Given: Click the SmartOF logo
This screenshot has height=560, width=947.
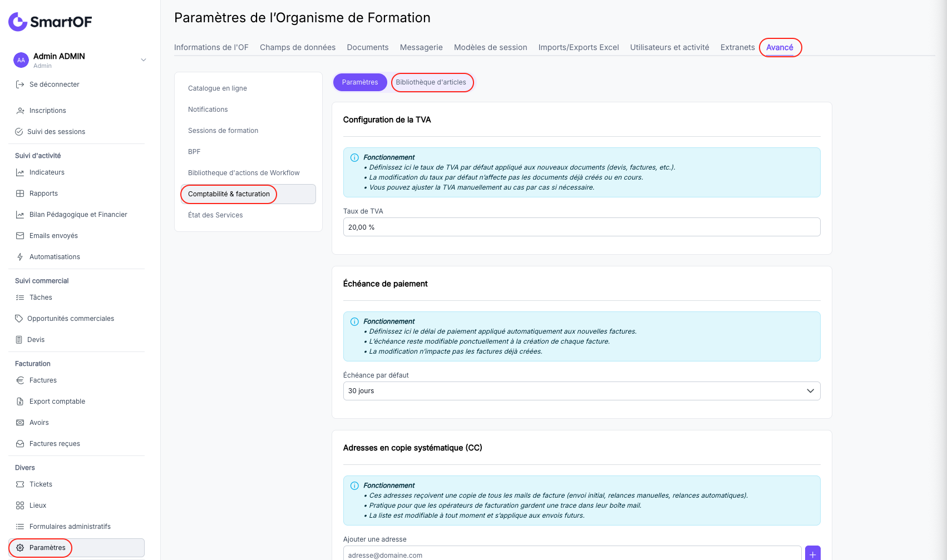Looking at the screenshot, I should [50, 22].
